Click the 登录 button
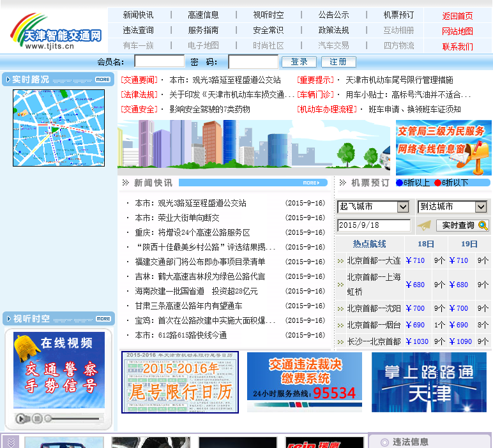 coord(299,62)
